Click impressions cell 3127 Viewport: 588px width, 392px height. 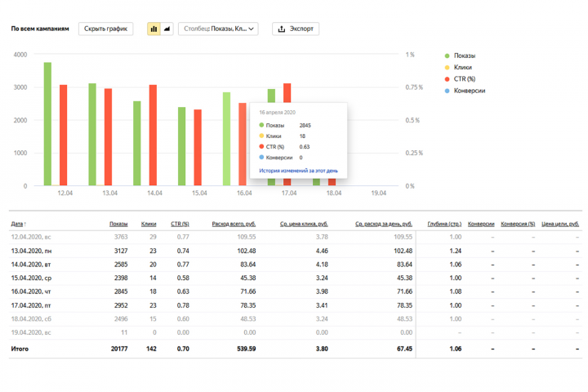pos(121,251)
